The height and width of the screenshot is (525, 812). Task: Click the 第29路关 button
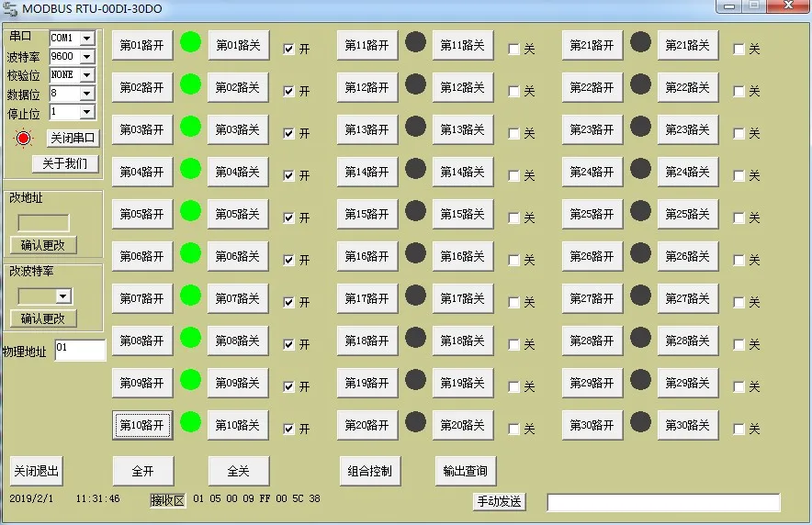pyautogui.click(x=688, y=383)
